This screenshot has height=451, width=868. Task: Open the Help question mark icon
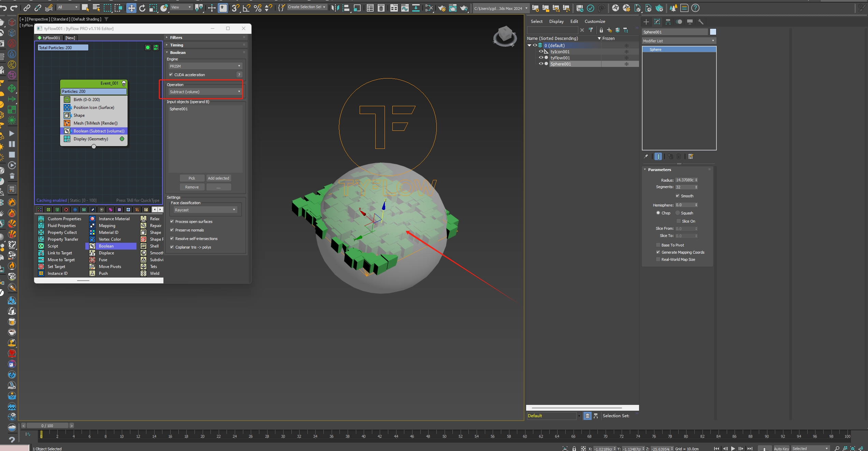(695, 8)
